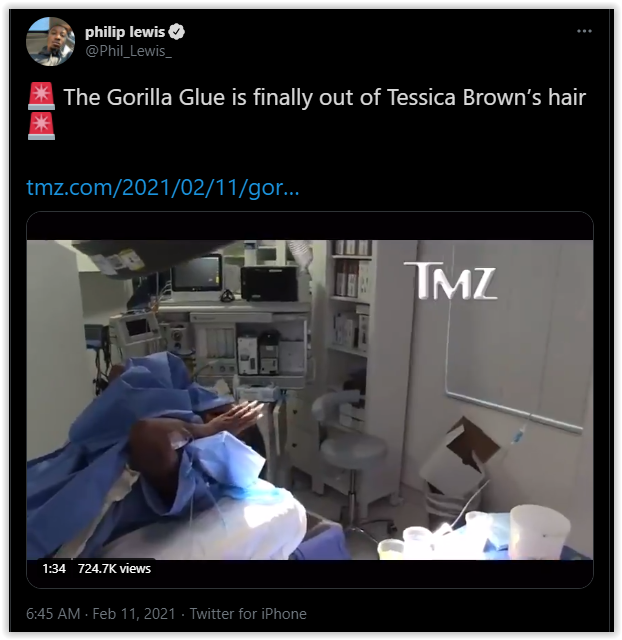This screenshot has height=640, width=622.
Task: Click the siren emoji below the tweet text
Action: (41, 126)
